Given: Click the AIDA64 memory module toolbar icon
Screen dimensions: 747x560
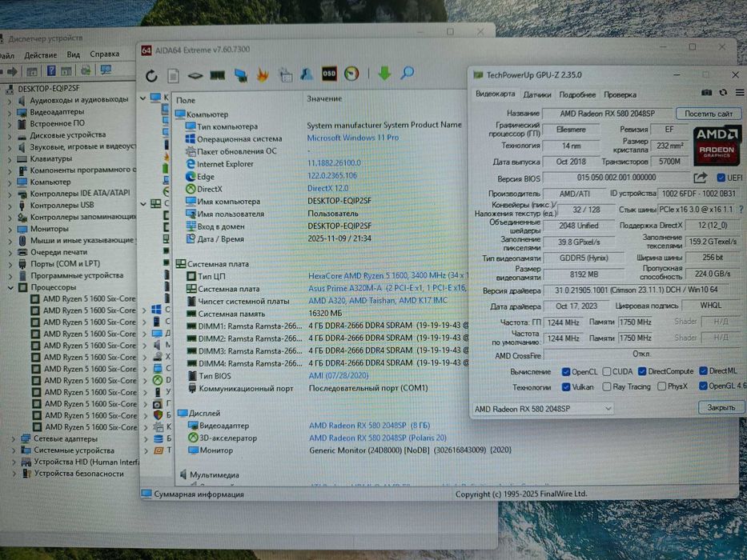Looking at the screenshot, I should click(x=217, y=75).
